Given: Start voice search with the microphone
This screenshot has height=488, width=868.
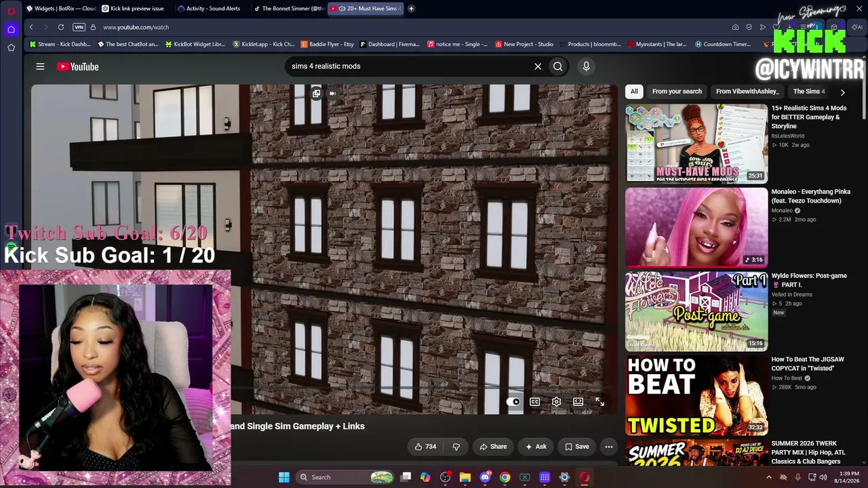Looking at the screenshot, I should 586,66.
